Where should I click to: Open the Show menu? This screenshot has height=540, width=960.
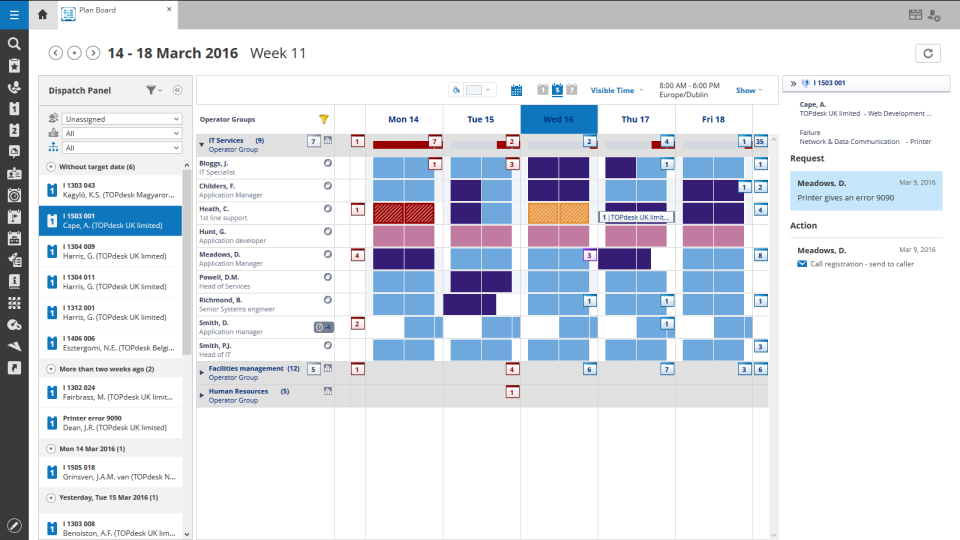[x=749, y=90]
